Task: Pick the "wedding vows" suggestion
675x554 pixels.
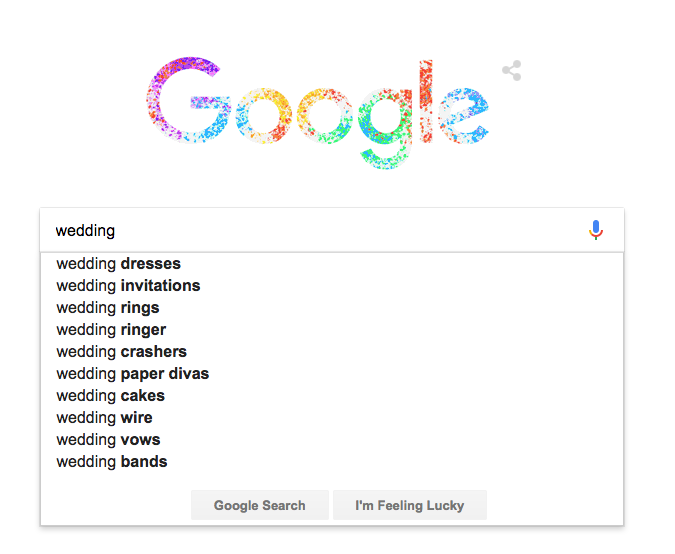Action: point(108,440)
